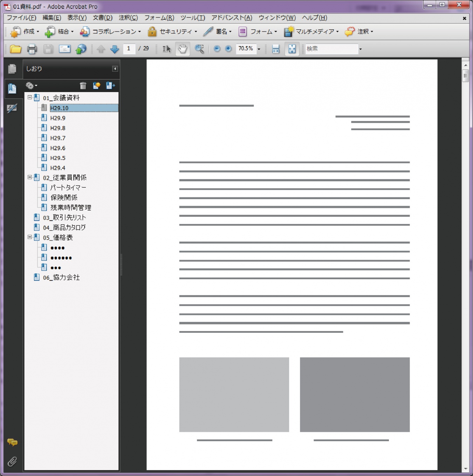Select the H29.6 bookmark
The width and height of the screenshot is (473, 476).
coord(58,148)
